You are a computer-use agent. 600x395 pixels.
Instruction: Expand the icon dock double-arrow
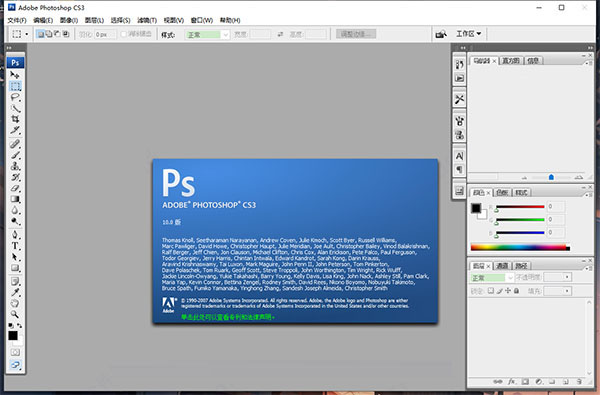463,48
